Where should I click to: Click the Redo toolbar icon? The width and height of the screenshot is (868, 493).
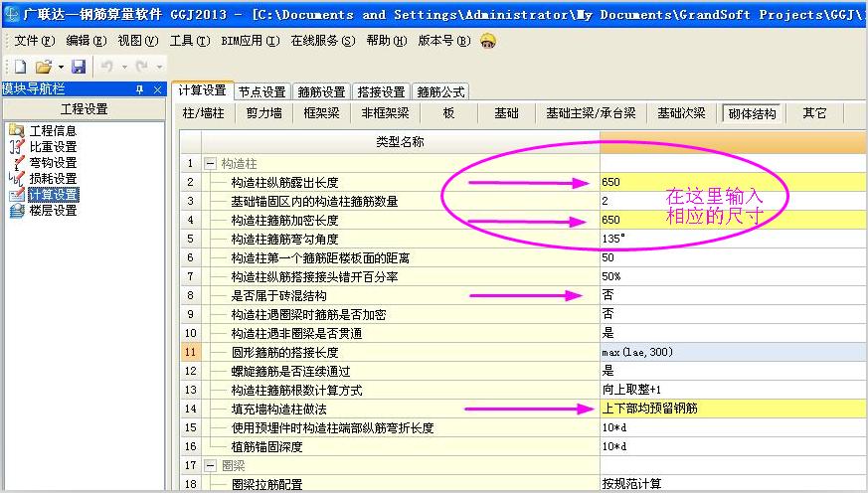tap(142, 67)
